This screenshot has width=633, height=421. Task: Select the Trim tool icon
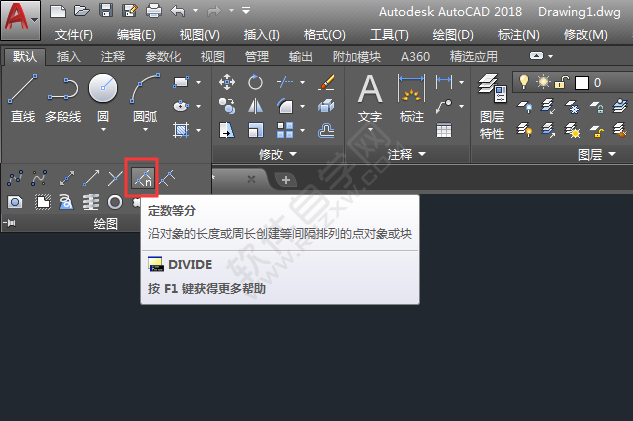pyautogui.click(x=285, y=82)
